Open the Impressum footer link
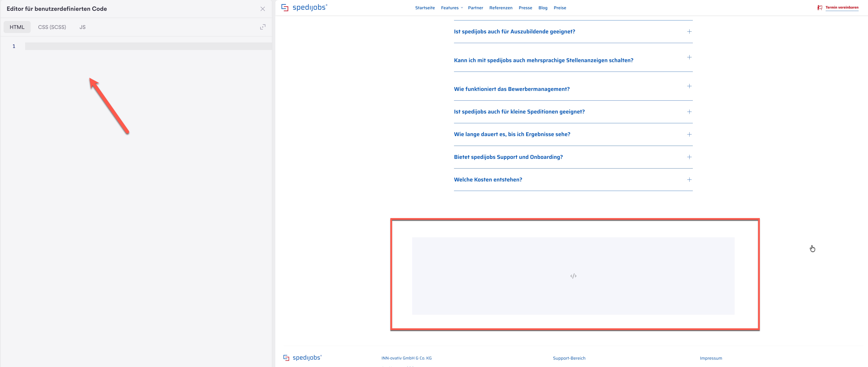868x367 pixels. click(x=711, y=358)
